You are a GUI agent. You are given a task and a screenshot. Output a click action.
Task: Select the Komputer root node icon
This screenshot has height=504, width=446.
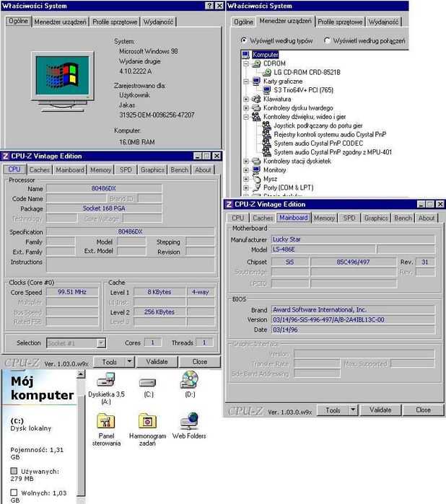245,55
